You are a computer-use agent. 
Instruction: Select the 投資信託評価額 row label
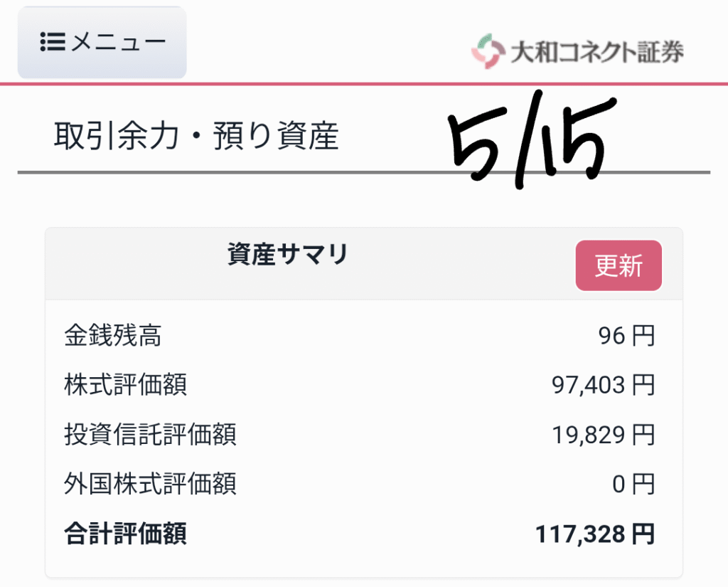[151, 434]
